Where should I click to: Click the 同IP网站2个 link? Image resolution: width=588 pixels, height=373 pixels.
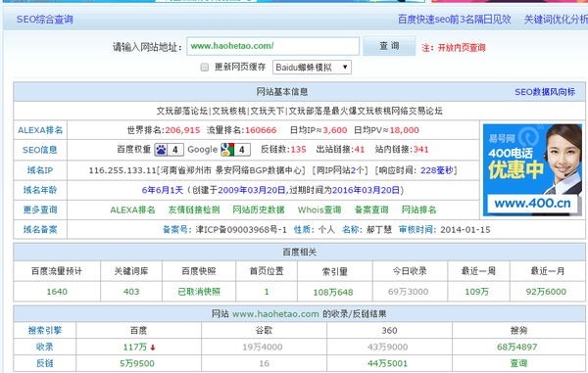[340, 170]
